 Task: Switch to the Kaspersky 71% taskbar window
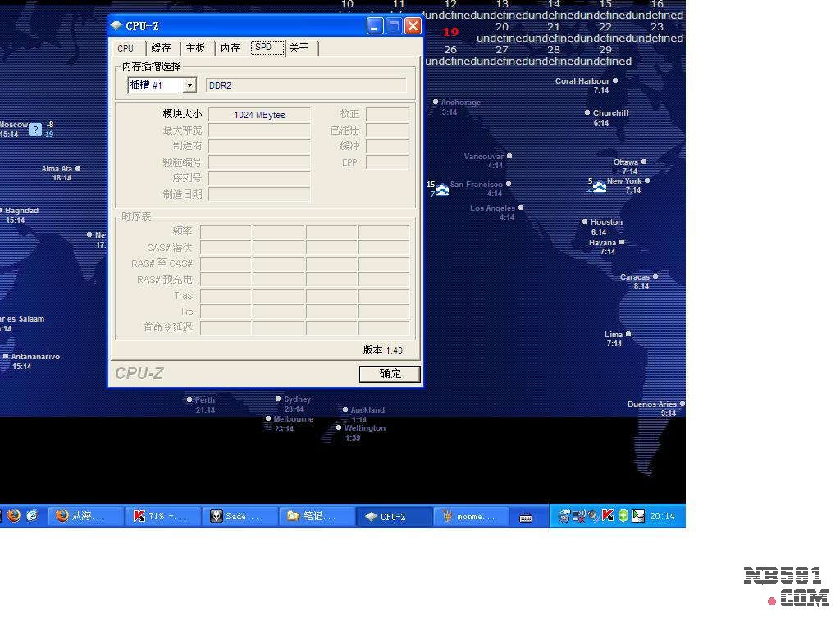point(161,516)
